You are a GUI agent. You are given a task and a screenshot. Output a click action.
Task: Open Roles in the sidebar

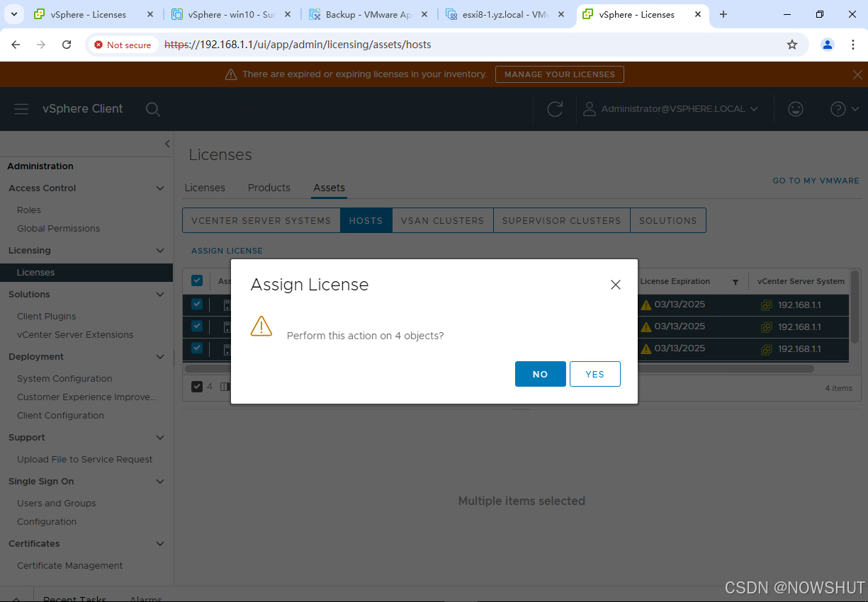[x=29, y=210]
